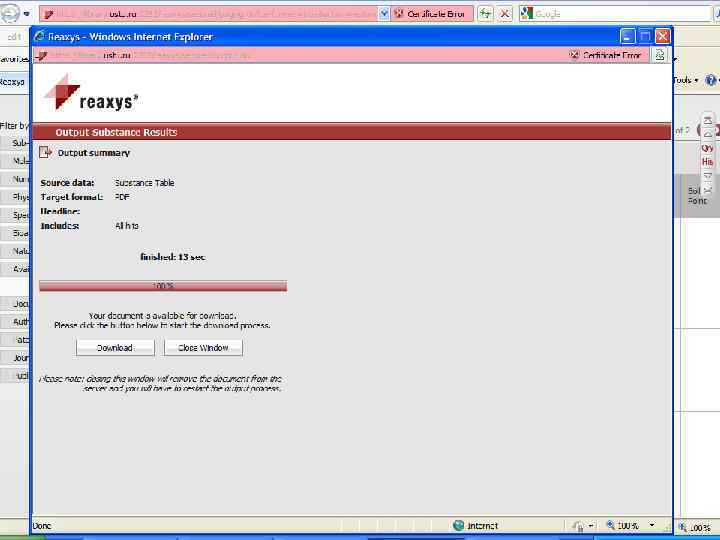Click the Help icon in main toolbar
Viewport: 720px width, 540px height.
pyautogui.click(x=710, y=80)
